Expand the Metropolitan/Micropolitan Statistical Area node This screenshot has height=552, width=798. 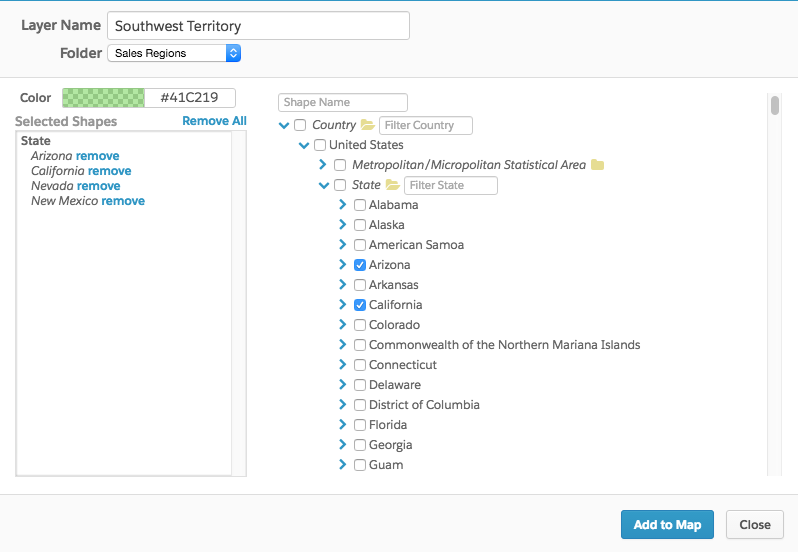(x=323, y=164)
